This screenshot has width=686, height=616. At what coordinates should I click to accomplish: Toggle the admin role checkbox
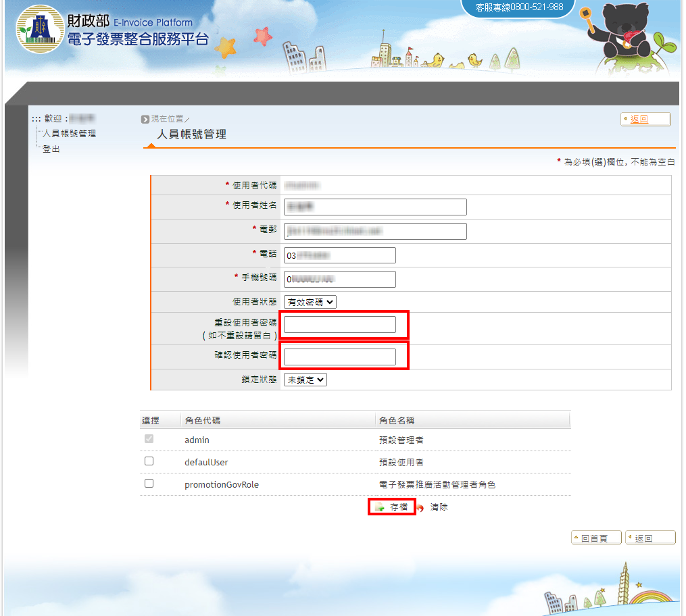coord(149,439)
